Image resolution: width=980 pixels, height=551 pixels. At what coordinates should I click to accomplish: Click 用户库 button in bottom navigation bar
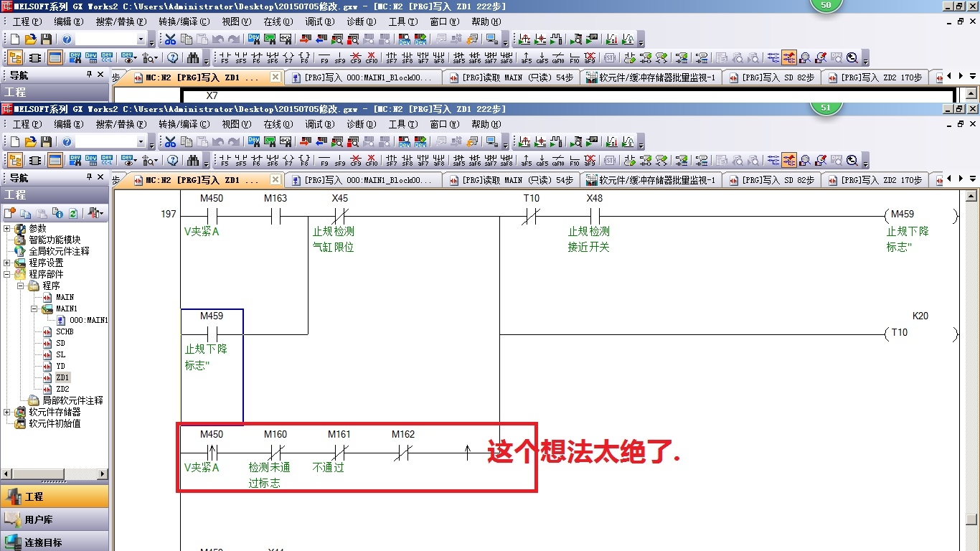(55, 519)
